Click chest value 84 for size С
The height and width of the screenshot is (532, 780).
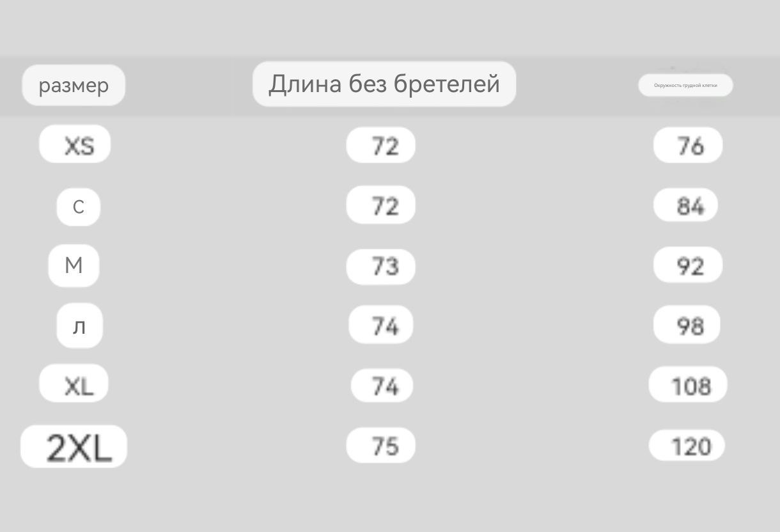click(686, 206)
